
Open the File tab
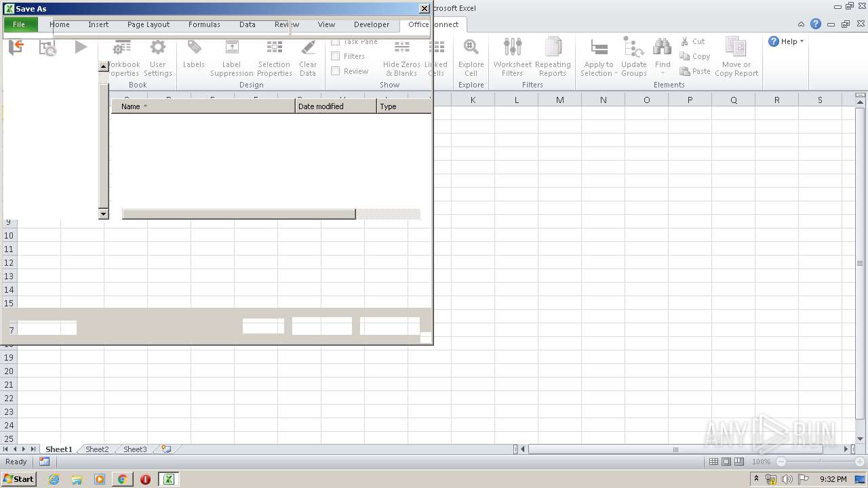coord(19,24)
